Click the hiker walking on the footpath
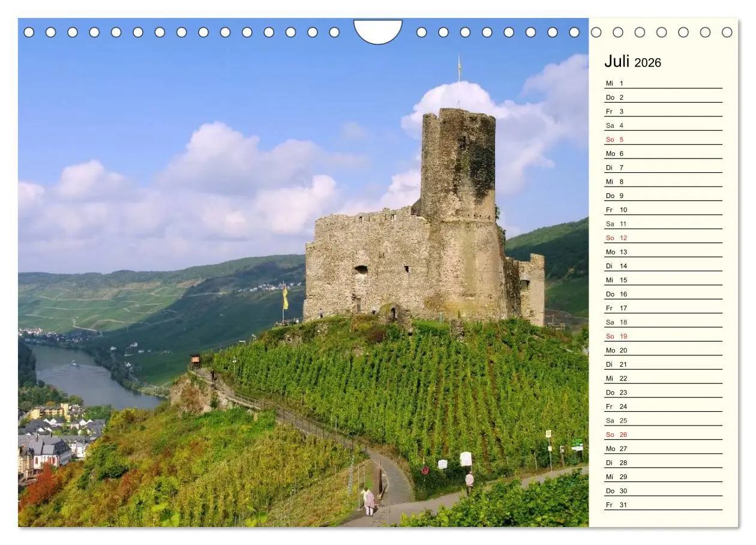 [x=368, y=499]
